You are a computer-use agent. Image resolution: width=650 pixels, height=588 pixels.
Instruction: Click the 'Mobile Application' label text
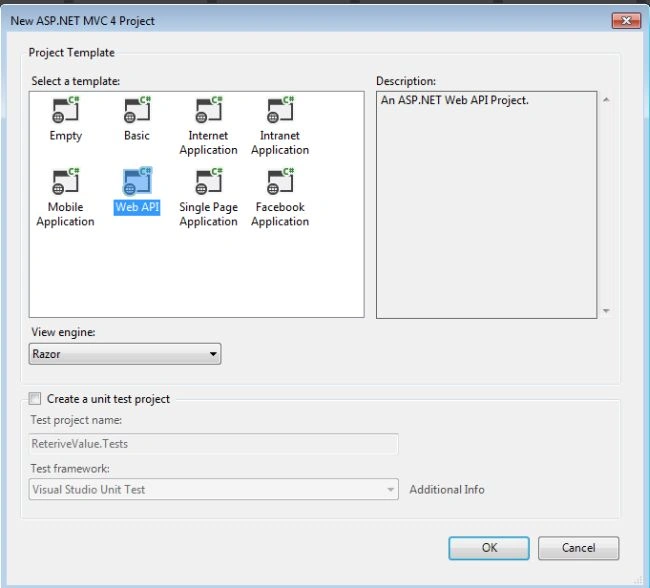pyautogui.click(x=65, y=214)
